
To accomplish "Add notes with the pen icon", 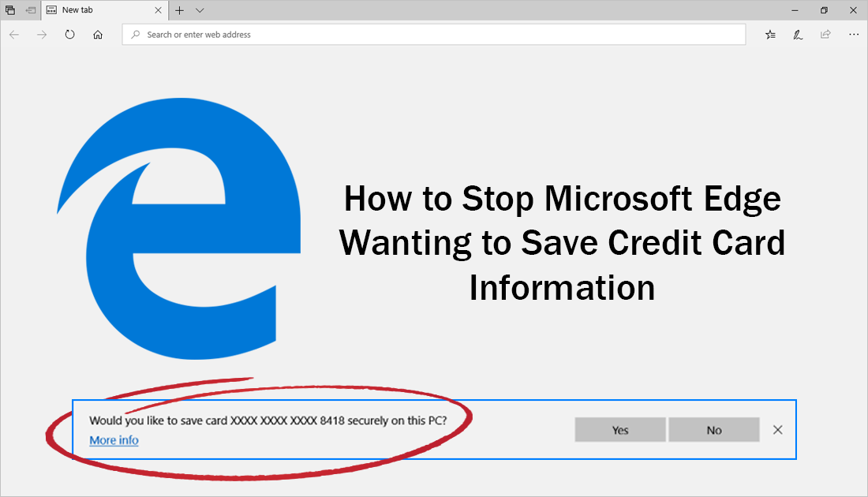I will click(798, 34).
